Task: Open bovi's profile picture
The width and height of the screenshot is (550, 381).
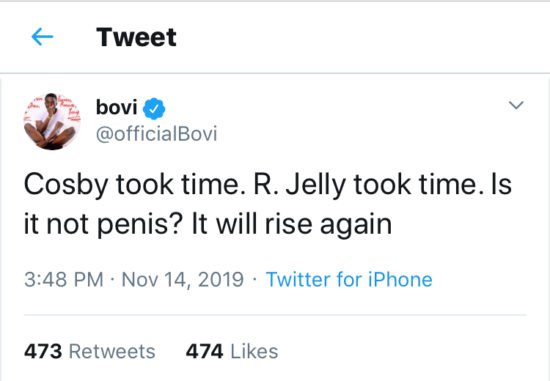Action: 52,121
